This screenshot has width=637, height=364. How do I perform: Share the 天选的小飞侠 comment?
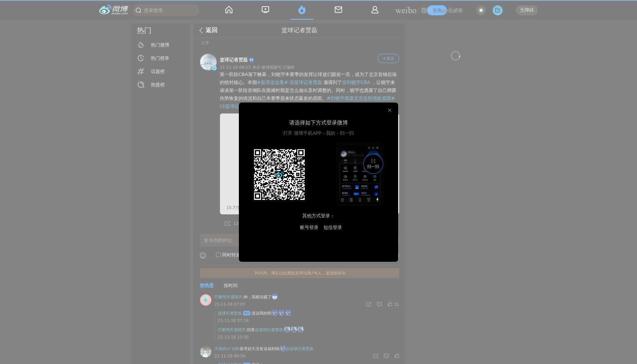click(376, 356)
